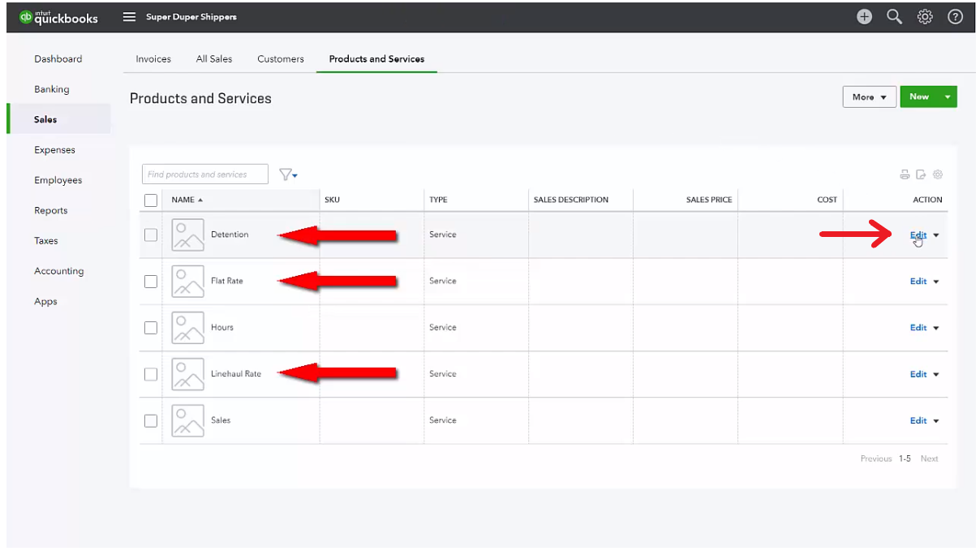Screen dimensions: 980x551
Task: Click the Sales item image placeholder
Action: click(x=188, y=420)
